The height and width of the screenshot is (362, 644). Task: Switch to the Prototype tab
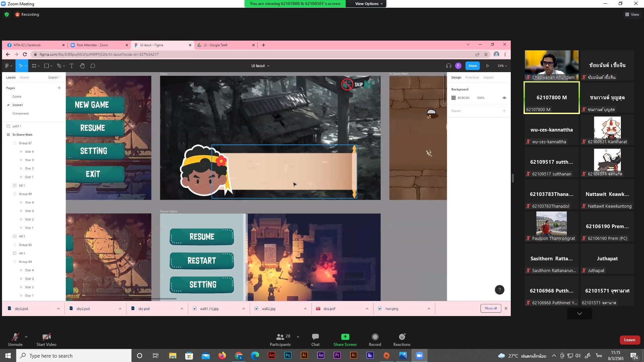472,77
